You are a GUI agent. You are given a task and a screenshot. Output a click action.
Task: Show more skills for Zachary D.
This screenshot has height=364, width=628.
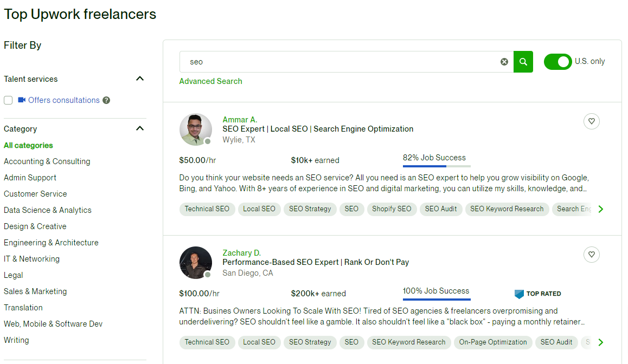pyautogui.click(x=600, y=342)
